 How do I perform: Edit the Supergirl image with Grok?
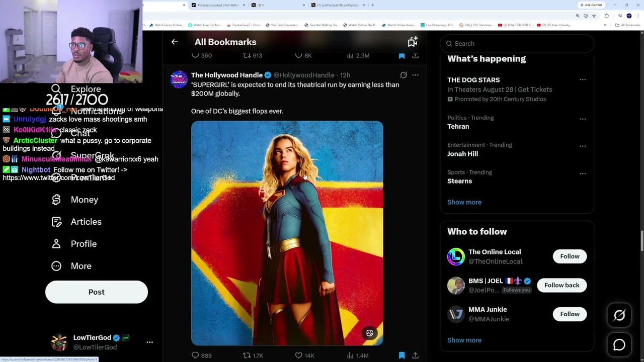tap(370, 333)
